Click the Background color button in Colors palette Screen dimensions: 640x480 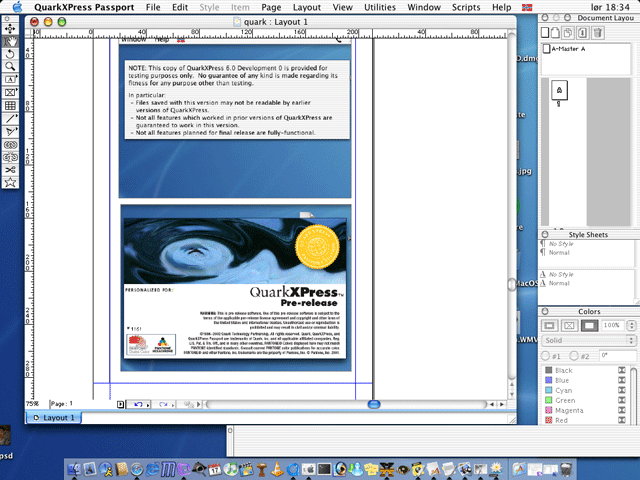(589, 325)
